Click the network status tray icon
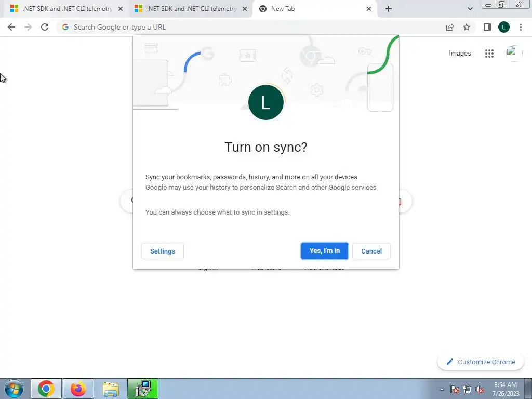 (467, 389)
